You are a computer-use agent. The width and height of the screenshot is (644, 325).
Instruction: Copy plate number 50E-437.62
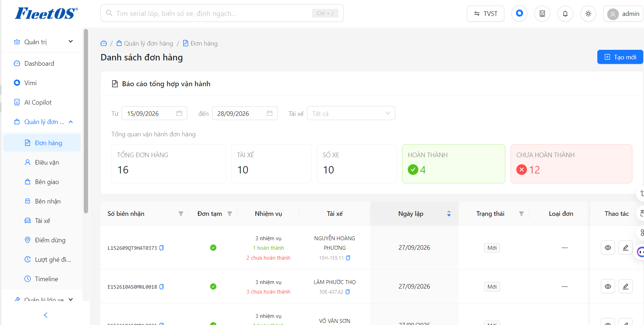coord(348,292)
